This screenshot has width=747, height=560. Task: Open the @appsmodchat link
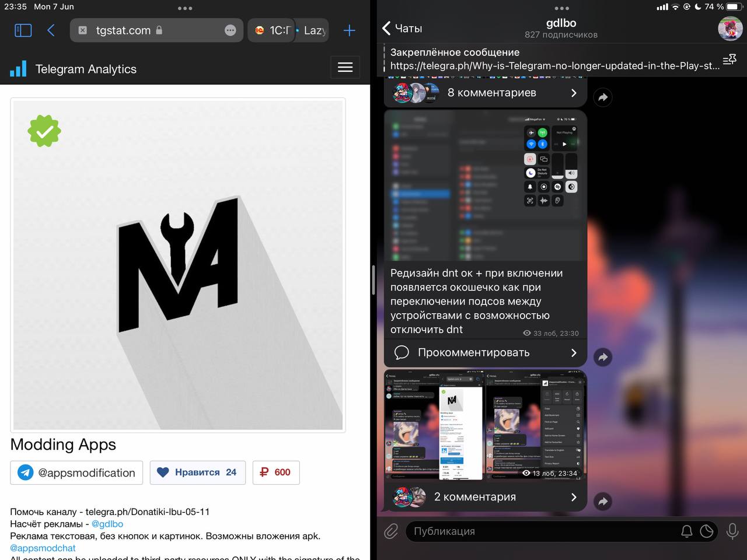click(x=43, y=548)
